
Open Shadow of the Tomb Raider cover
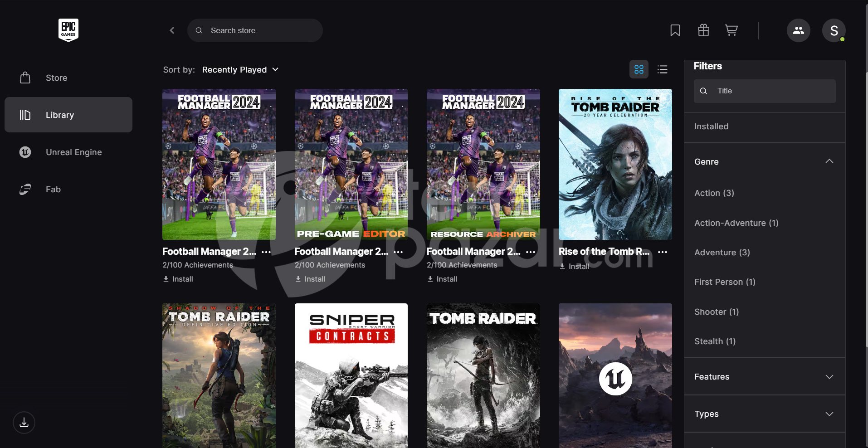pos(219,375)
